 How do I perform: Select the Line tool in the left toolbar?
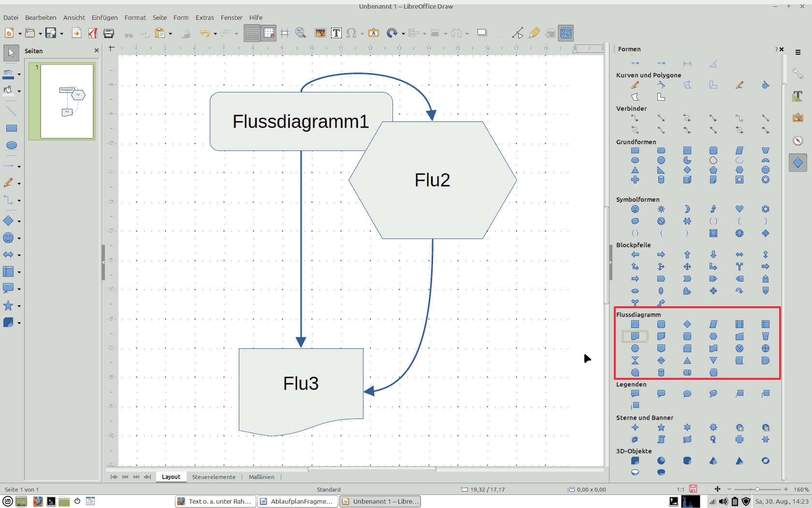click(11, 111)
